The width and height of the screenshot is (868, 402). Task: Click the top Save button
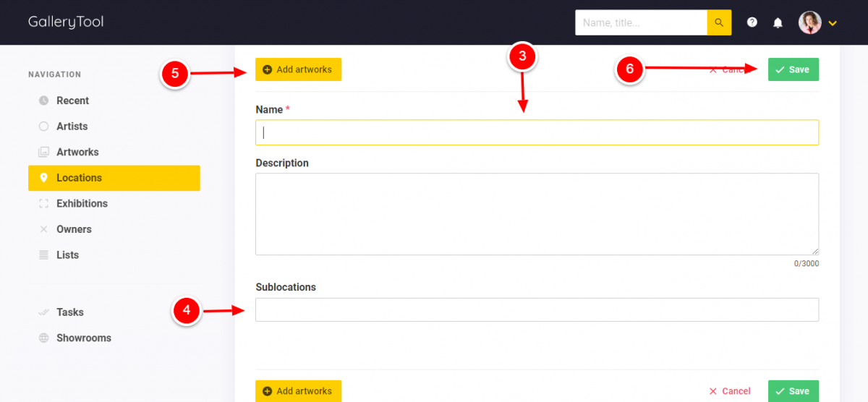(x=793, y=69)
